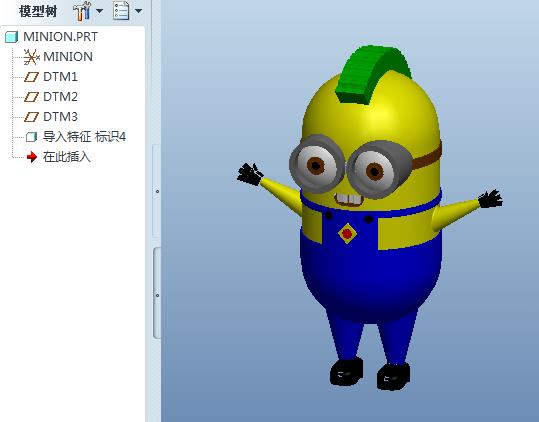Select the MINION.PRT part icon
Screen dimensions: 539x422
(11, 37)
